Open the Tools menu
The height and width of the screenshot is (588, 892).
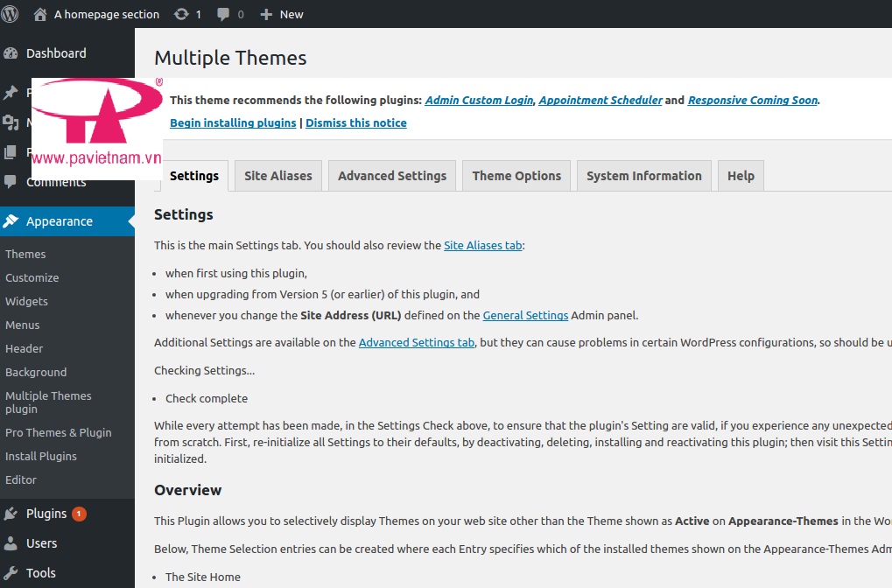(41, 572)
